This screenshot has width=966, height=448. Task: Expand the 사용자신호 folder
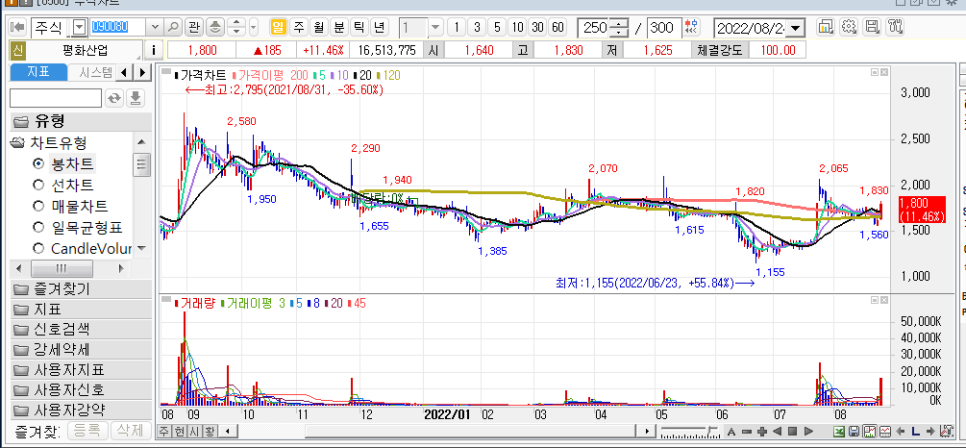tap(81, 390)
